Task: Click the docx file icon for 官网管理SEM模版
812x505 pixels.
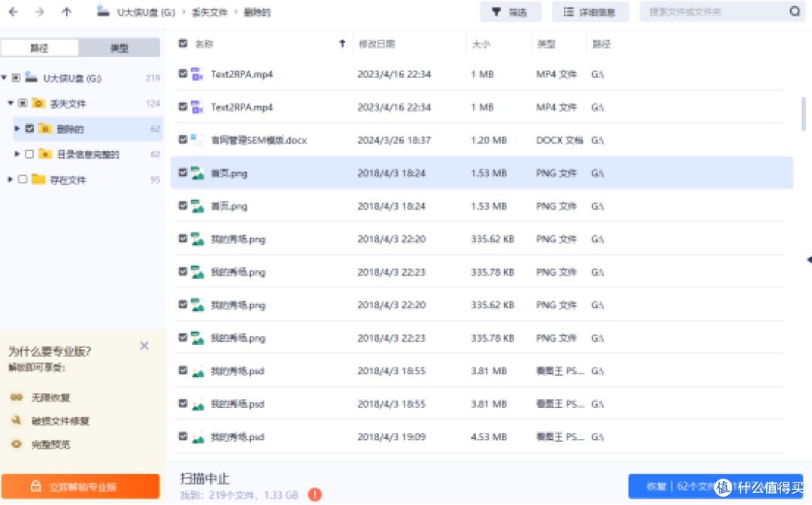Action: click(x=197, y=140)
